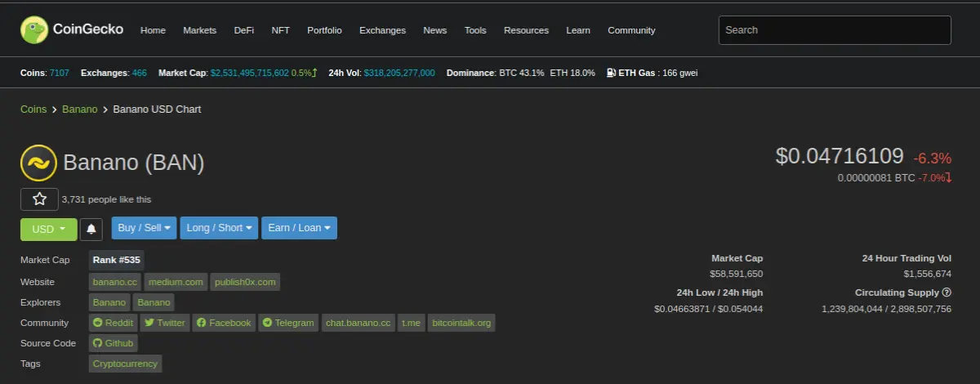The image size is (980, 384).
Task: Click the 7107 coins count link
Action: (x=60, y=73)
